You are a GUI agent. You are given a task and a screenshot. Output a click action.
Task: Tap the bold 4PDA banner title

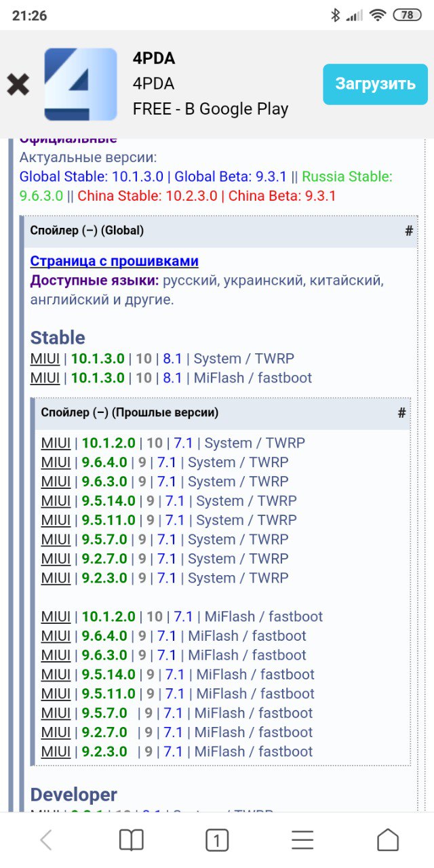pyautogui.click(x=154, y=59)
